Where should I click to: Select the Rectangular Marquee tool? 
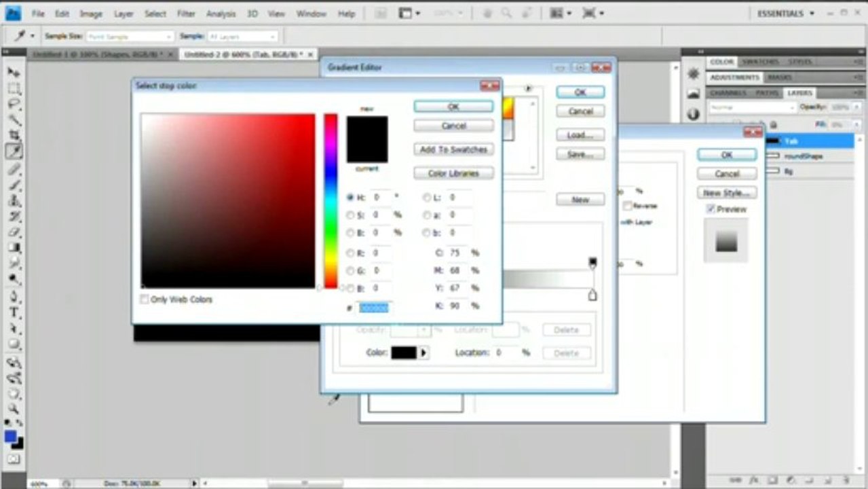pyautogui.click(x=14, y=89)
